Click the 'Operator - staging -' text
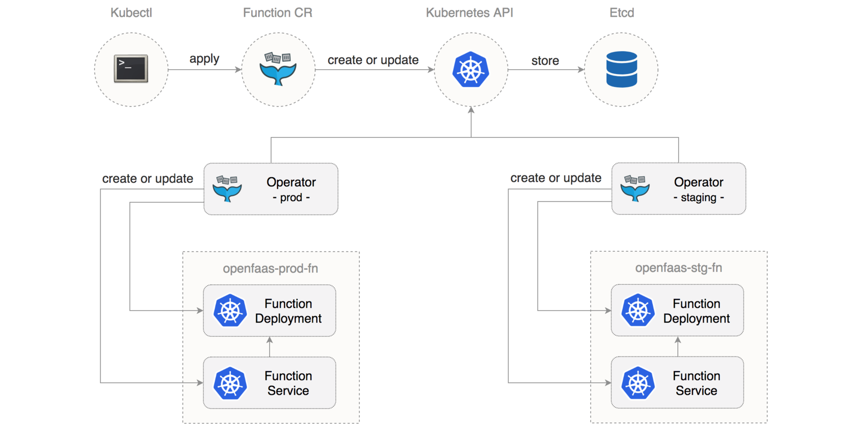Image resolution: width=868 pixels, height=434 pixels. pos(699,190)
